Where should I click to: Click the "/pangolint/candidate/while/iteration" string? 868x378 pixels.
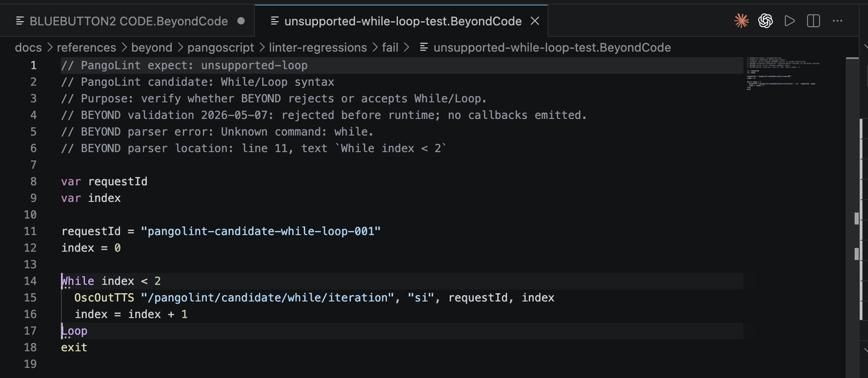[x=268, y=297]
